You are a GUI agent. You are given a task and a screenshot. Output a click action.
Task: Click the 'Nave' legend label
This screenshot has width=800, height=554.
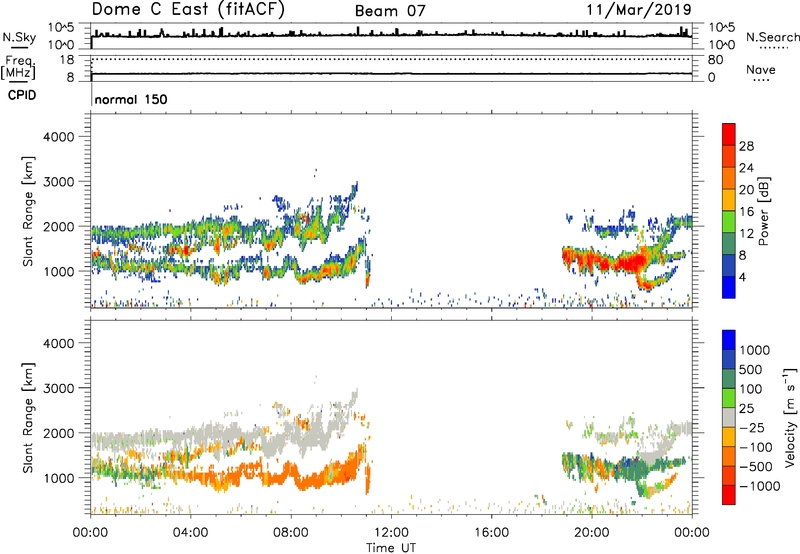pyautogui.click(x=761, y=69)
